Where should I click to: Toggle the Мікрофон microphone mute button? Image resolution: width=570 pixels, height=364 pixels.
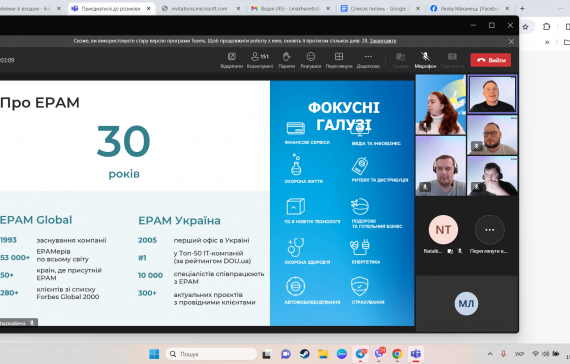tap(425, 60)
